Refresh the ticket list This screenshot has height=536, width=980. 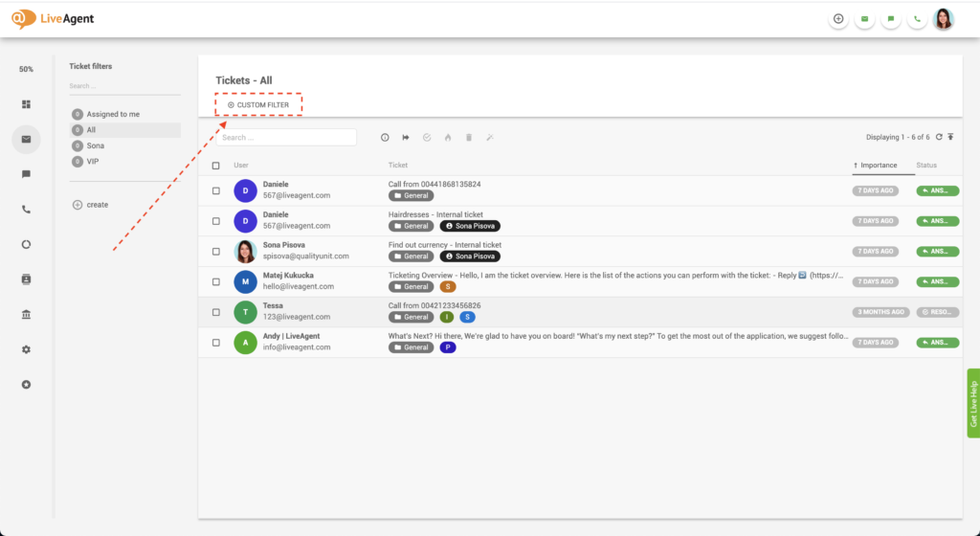click(x=939, y=138)
